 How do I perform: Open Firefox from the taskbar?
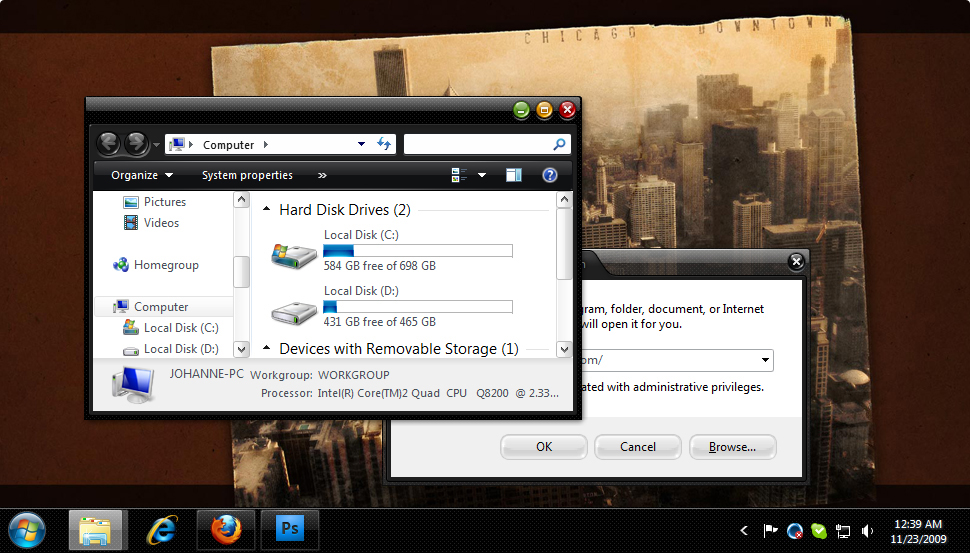(x=225, y=529)
